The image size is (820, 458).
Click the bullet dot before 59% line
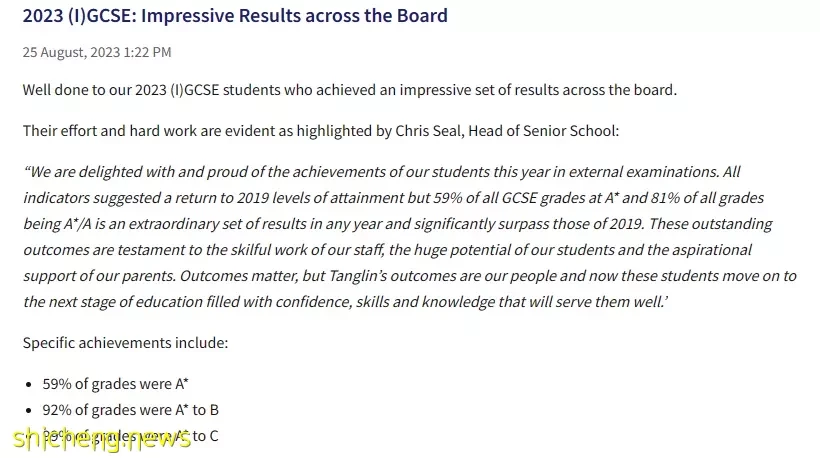point(28,385)
